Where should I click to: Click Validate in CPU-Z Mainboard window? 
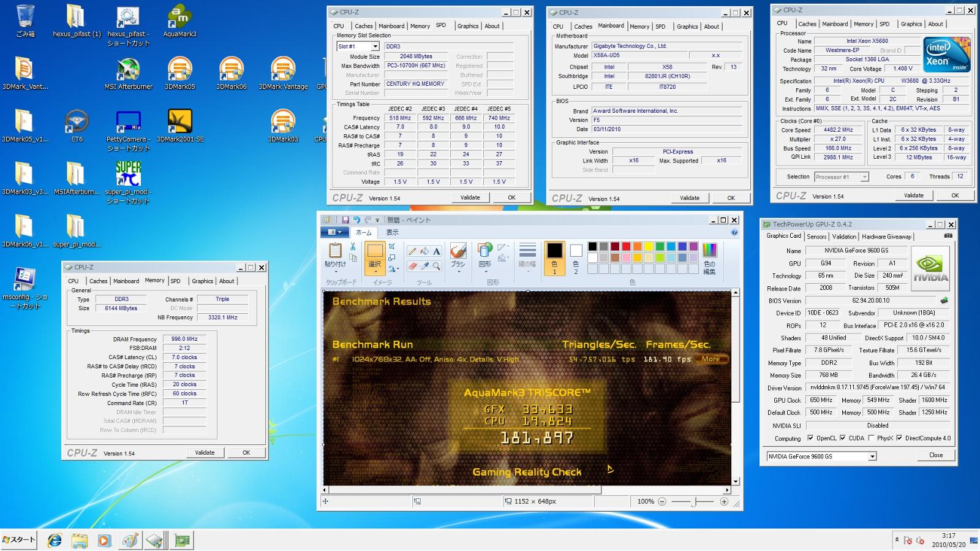pos(690,198)
